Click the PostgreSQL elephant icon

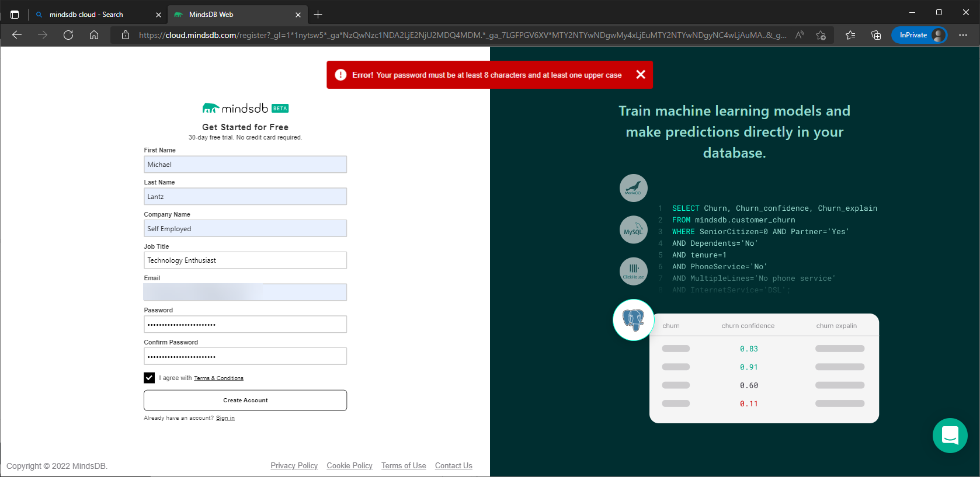click(633, 319)
